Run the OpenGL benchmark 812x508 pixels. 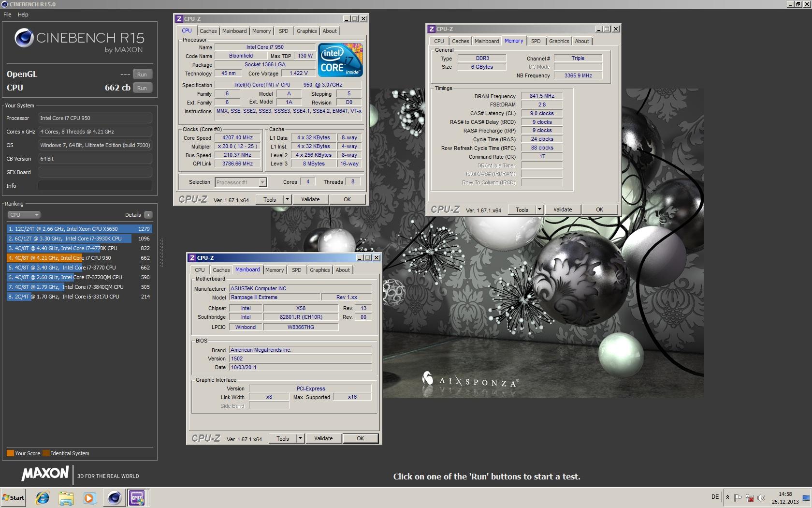[142, 75]
